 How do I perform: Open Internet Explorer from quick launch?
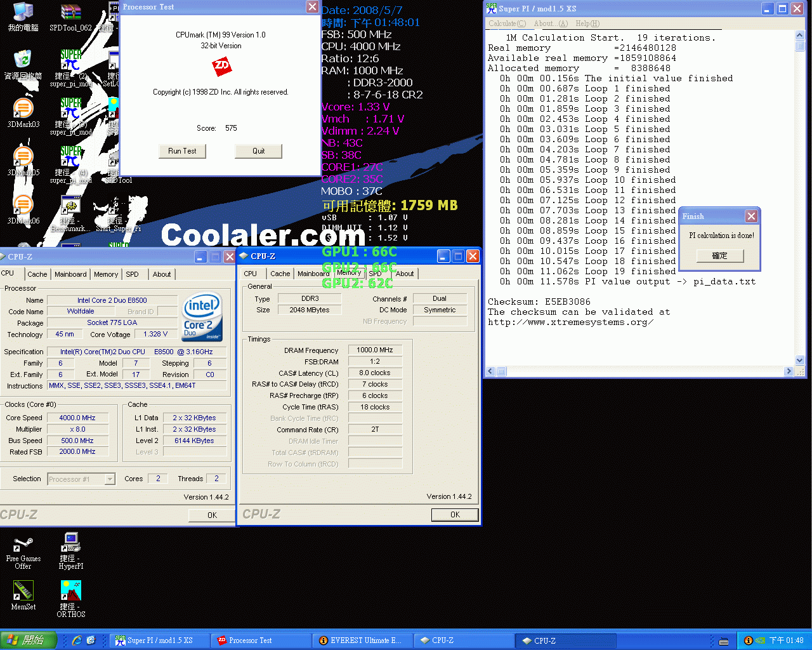[x=77, y=640]
